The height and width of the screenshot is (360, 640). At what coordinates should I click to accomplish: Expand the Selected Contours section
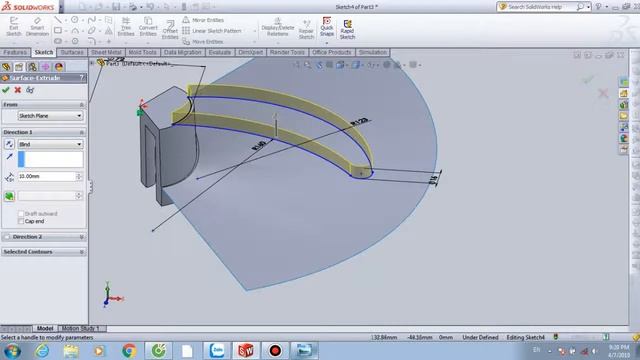81,252
